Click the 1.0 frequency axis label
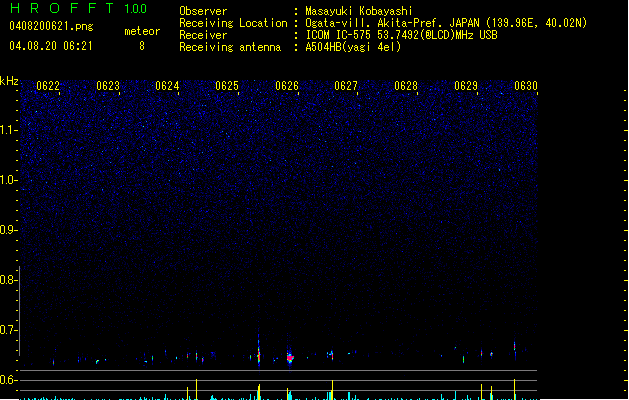The height and width of the screenshot is (400, 629). (x=8, y=180)
